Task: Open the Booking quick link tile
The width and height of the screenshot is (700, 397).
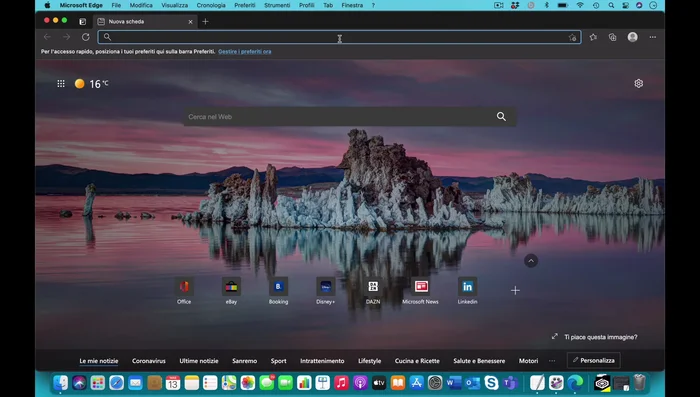Action: [279, 291]
